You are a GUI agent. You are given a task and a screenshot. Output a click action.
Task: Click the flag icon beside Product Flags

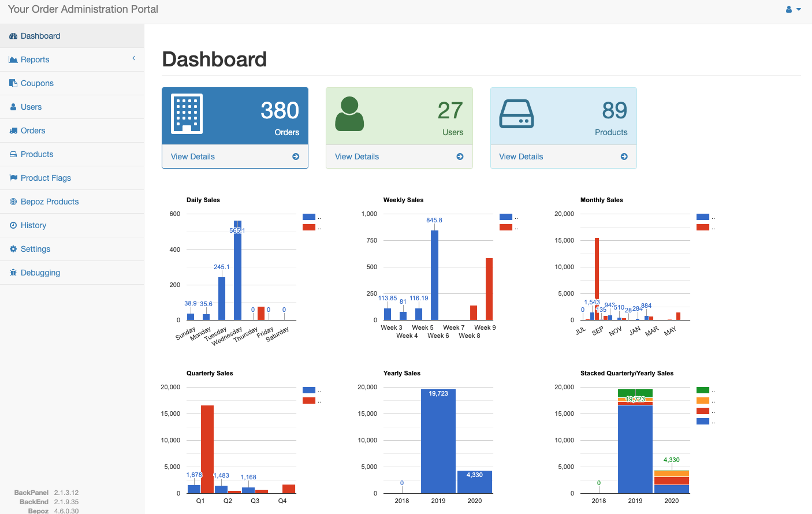tap(13, 178)
